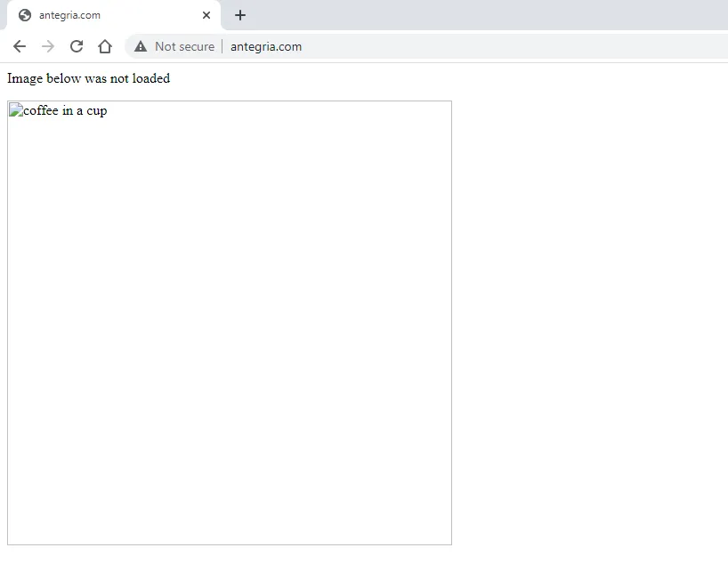Open a new tab with plus button
Viewport: 728px width, 580px height.
click(240, 15)
